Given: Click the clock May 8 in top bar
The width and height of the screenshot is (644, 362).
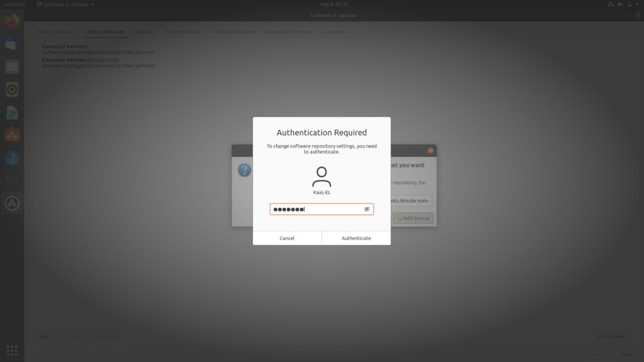Looking at the screenshot, I should pyautogui.click(x=334, y=5).
